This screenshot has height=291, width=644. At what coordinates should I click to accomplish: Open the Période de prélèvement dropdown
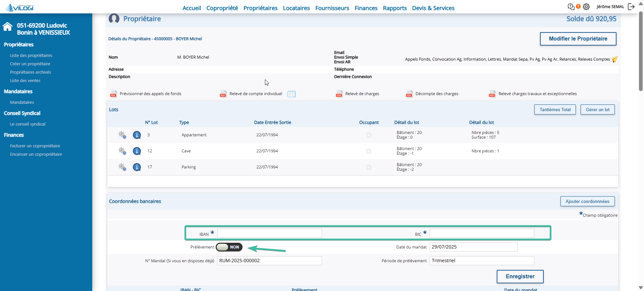pos(482,261)
